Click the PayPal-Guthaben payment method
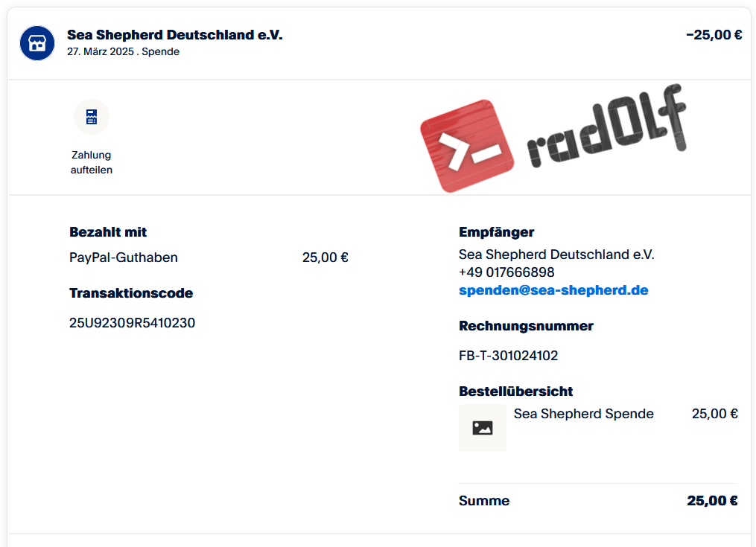Viewport: 756px width, 547px height. click(x=124, y=258)
